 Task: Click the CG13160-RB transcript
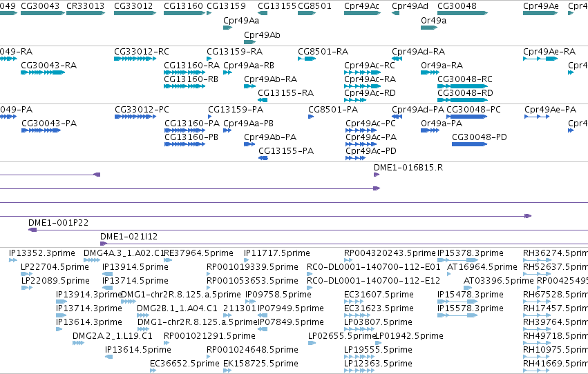(x=184, y=86)
